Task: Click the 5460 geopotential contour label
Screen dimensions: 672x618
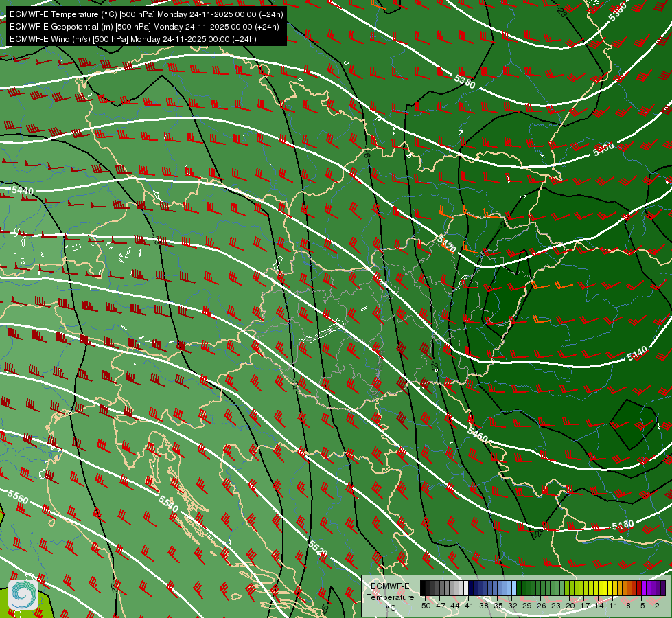Action: click(x=478, y=435)
